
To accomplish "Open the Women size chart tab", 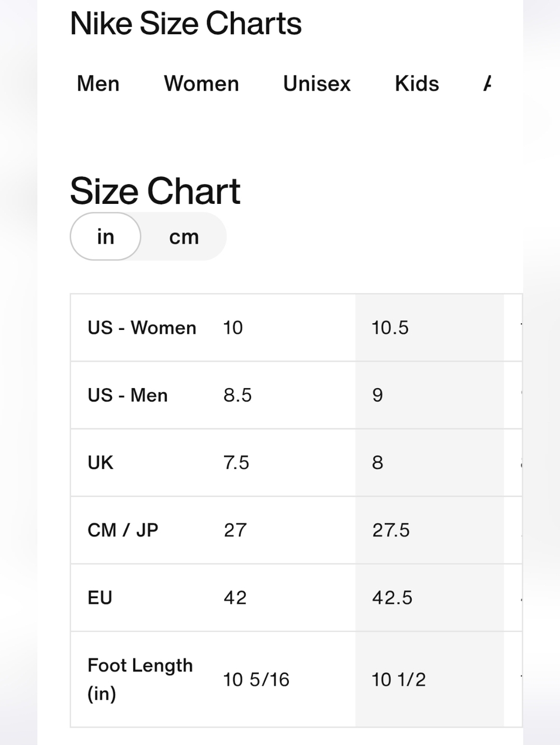I will click(202, 84).
